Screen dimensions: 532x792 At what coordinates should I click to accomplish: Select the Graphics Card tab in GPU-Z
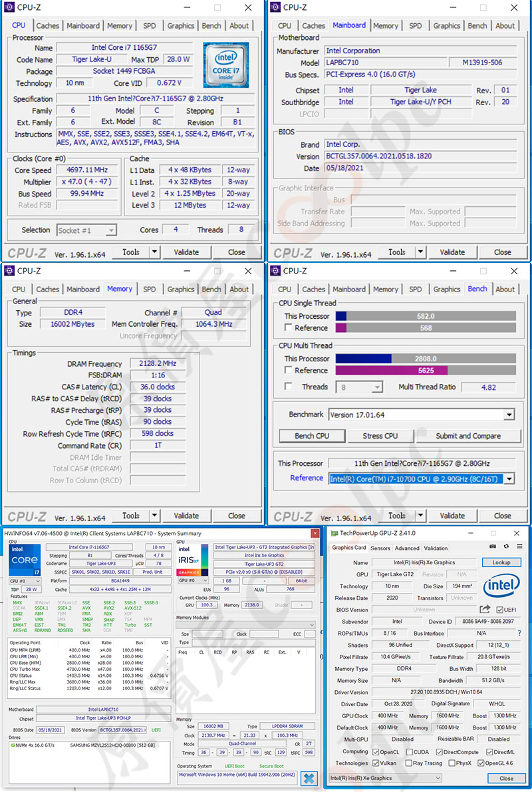coord(348,548)
